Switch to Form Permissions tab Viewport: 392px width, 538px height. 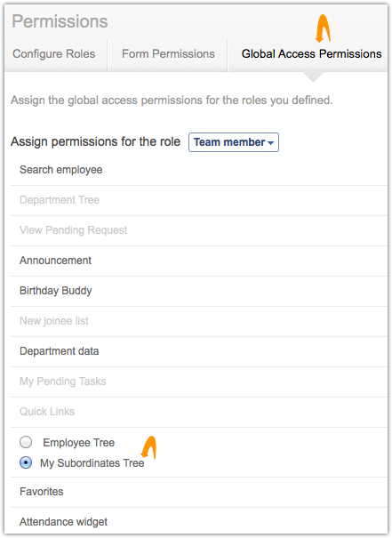168,54
